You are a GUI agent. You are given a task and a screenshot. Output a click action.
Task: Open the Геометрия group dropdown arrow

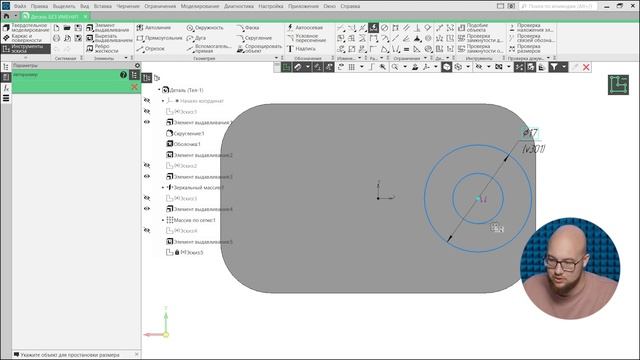click(x=276, y=58)
